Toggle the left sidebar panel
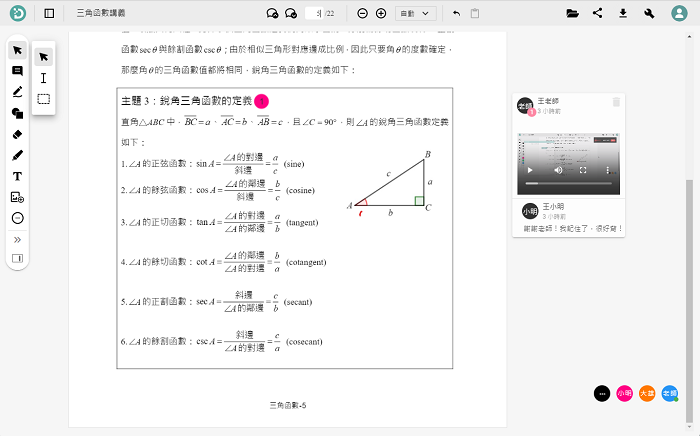 pos(50,14)
